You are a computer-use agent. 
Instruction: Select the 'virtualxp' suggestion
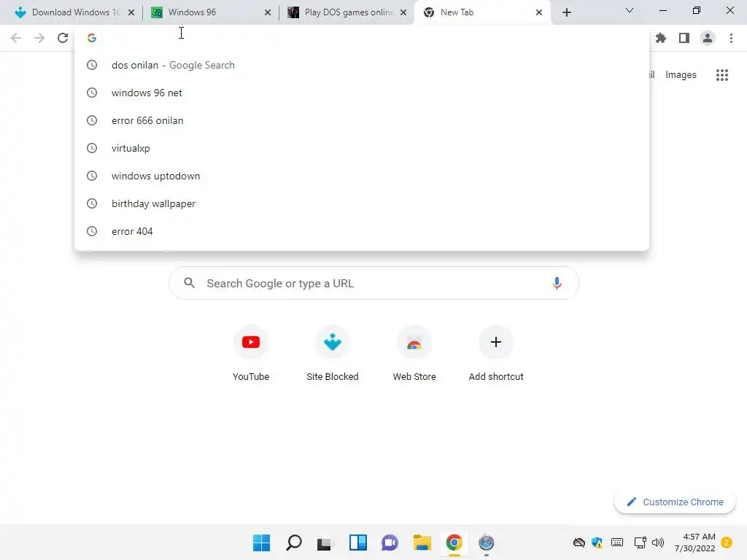[362, 148]
